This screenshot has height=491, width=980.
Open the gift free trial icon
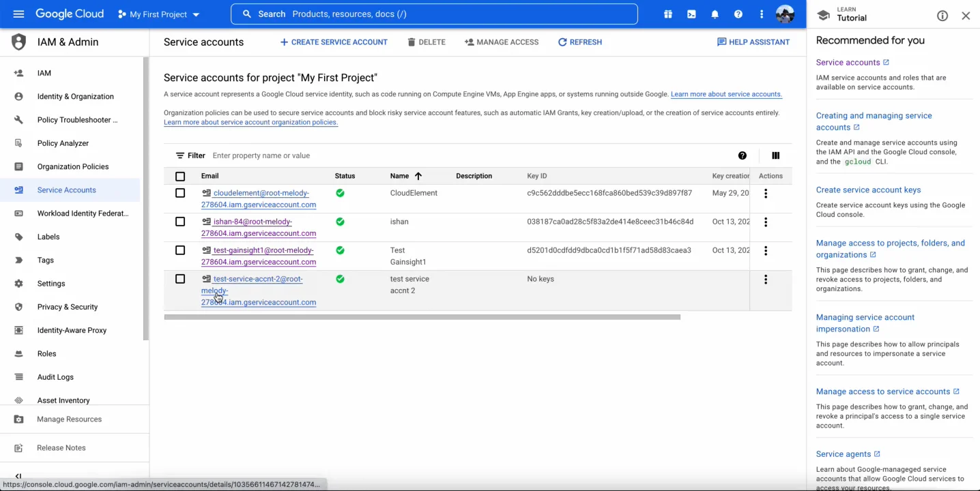coord(668,14)
